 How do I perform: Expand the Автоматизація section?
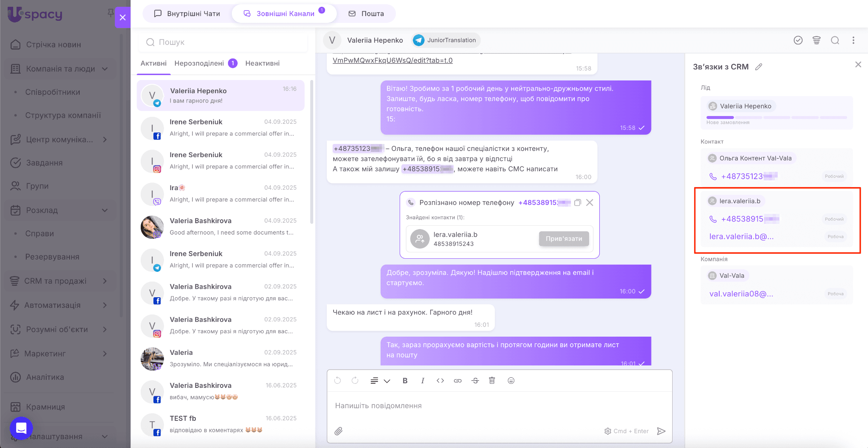(105, 305)
